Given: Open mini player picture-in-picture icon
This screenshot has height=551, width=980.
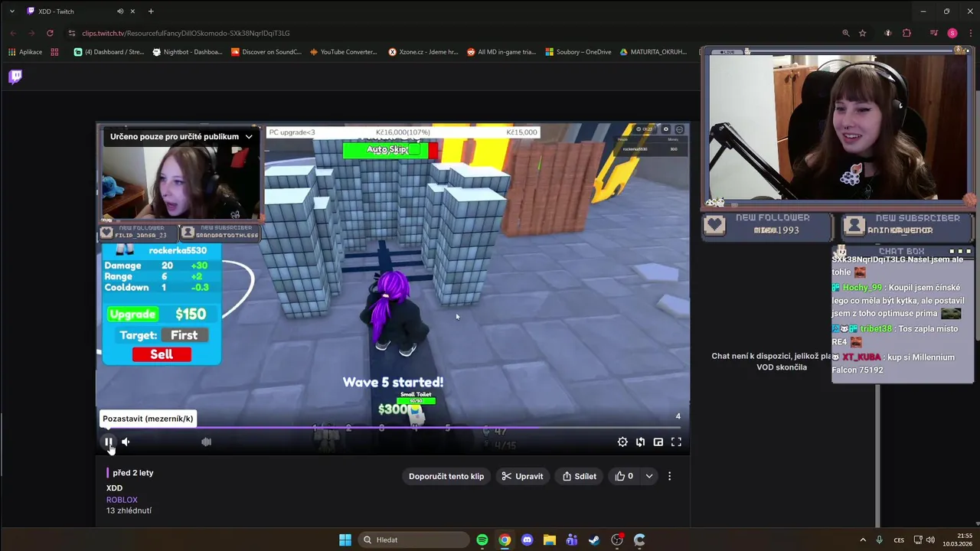Looking at the screenshot, I should click(x=658, y=442).
